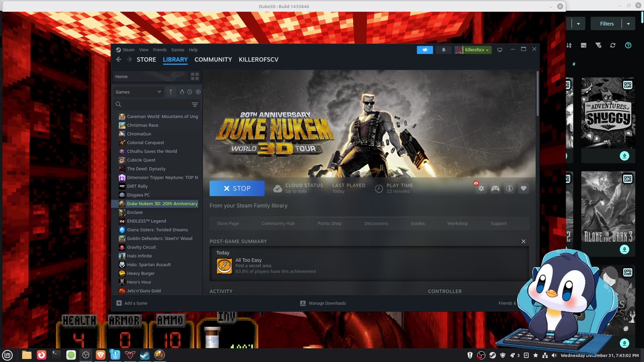Switch to the STORE tab

coord(146,59)
